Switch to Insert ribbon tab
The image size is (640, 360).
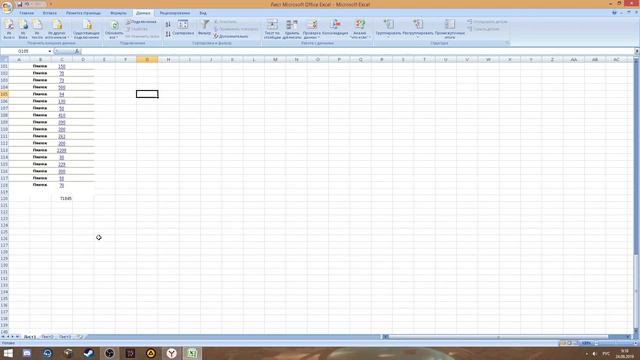point(50,13)
